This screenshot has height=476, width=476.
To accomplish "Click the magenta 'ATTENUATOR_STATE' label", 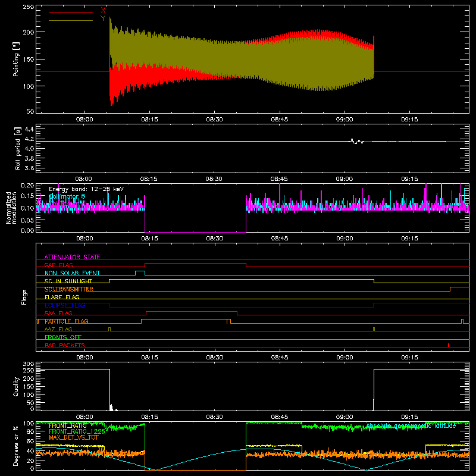I will point(72,257).
